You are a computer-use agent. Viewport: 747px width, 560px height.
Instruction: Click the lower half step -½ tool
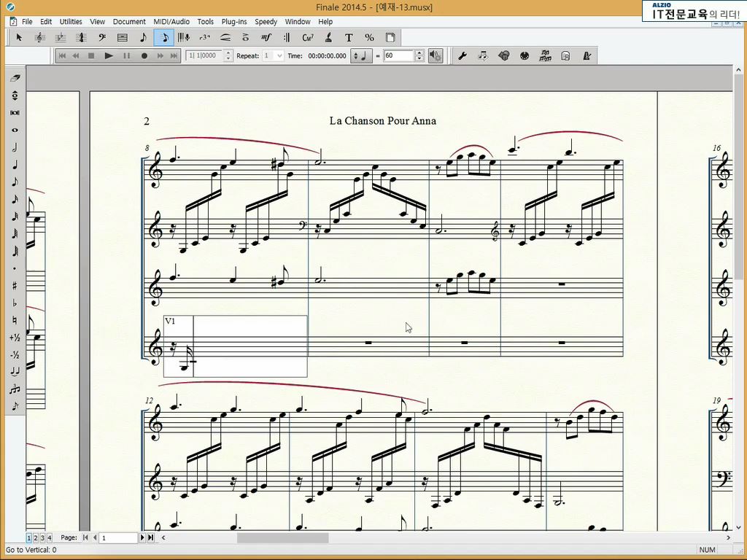click(x=15, y=355)
